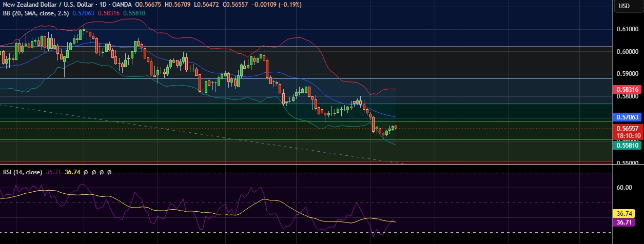The image size is (644, 244).
Task: Click the blue 0.57063 basis price label
Action: click(x=628, y=117)
